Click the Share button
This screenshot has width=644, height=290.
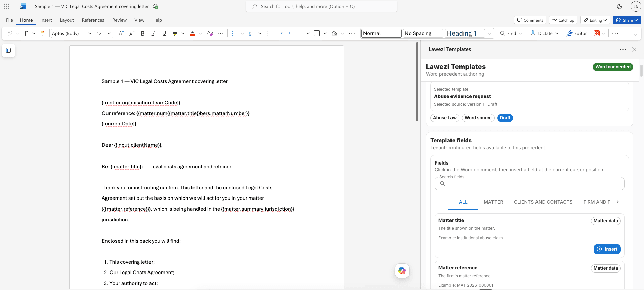coord(627,20)
